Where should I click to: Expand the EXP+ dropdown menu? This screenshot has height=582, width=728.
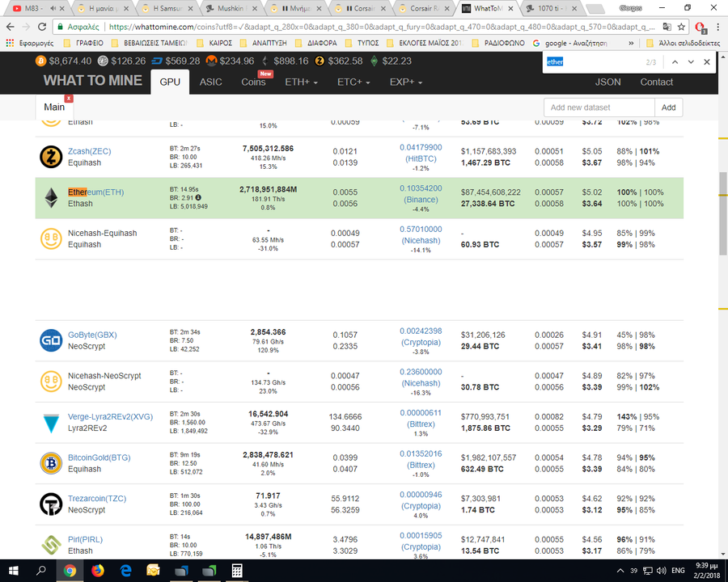[x=406, y=82]
